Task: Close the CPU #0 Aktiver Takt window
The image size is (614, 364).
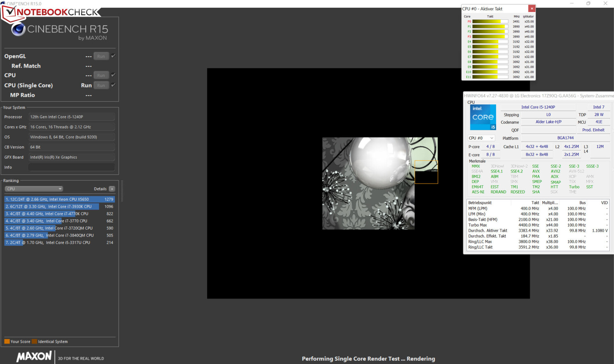Action: [x=532, y=9]
